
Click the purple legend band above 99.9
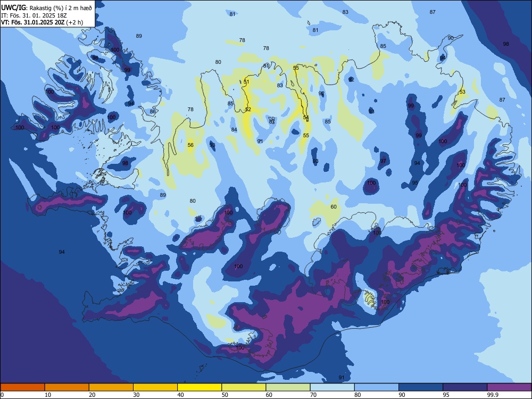tap(509, 387)
